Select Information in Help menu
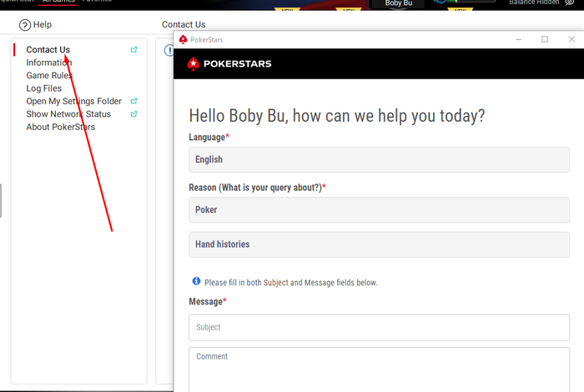 point(48,63)
